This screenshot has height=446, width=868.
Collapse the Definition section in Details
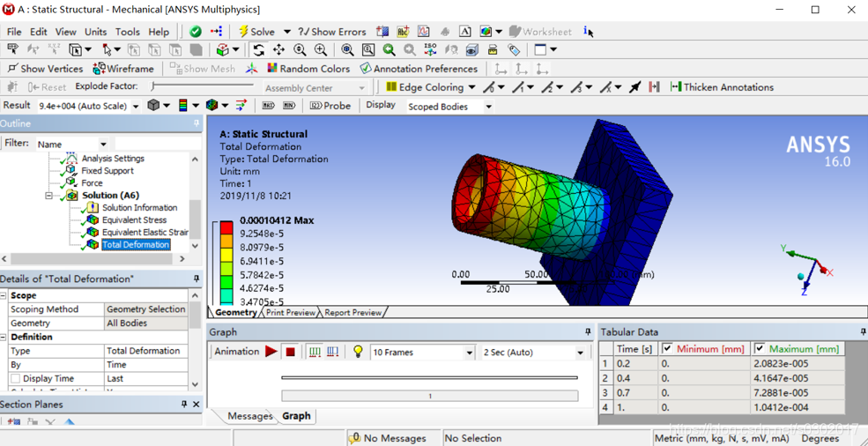pos(4,337)
